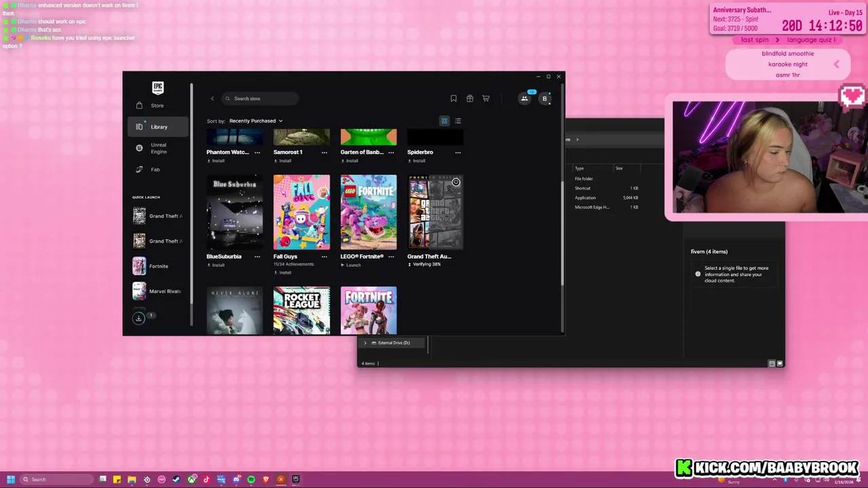Open options menu for Phantom Watch
Viewport: 868px width, 488px height.
click(x=257, y=152)
